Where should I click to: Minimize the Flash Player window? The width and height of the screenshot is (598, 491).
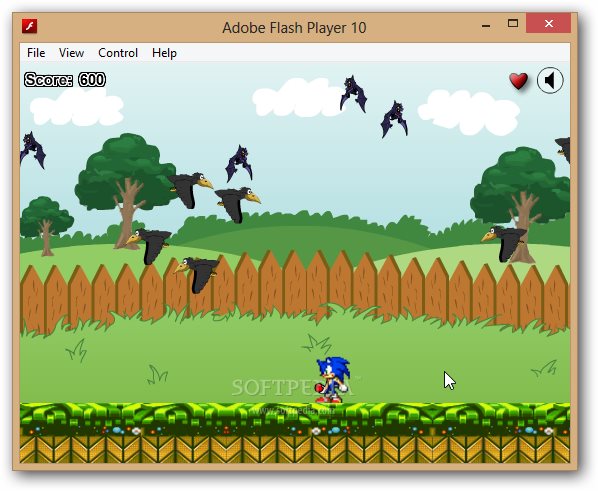(x=486, y=25)
